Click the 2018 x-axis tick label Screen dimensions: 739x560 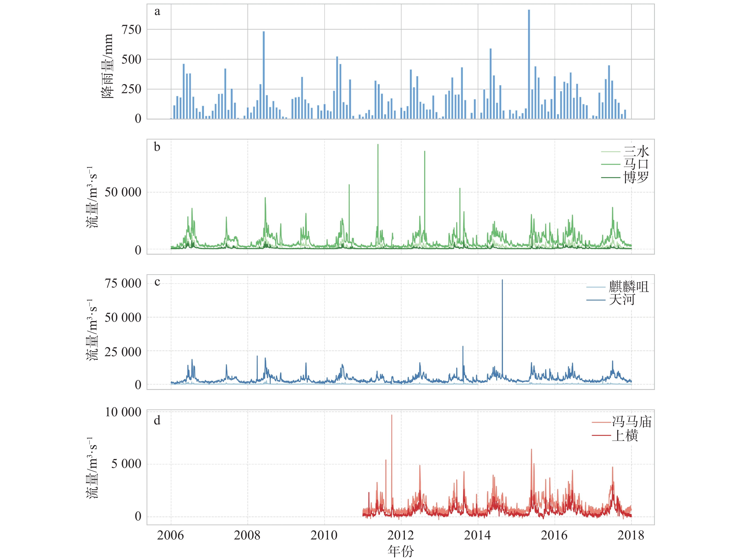pos(631,535)
